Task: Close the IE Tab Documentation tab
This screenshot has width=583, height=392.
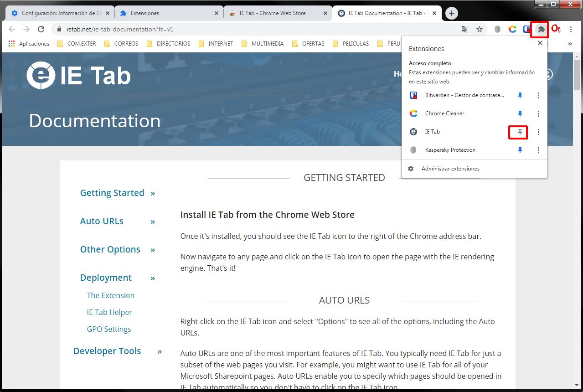Action: (434, 13)
